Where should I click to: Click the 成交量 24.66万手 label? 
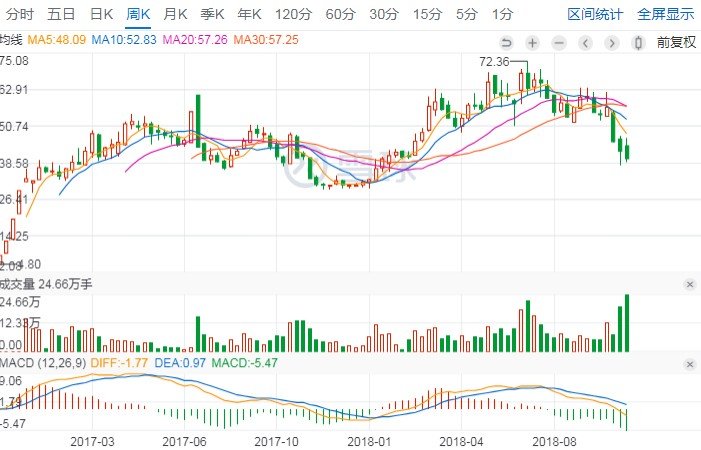tap(46, 284)
